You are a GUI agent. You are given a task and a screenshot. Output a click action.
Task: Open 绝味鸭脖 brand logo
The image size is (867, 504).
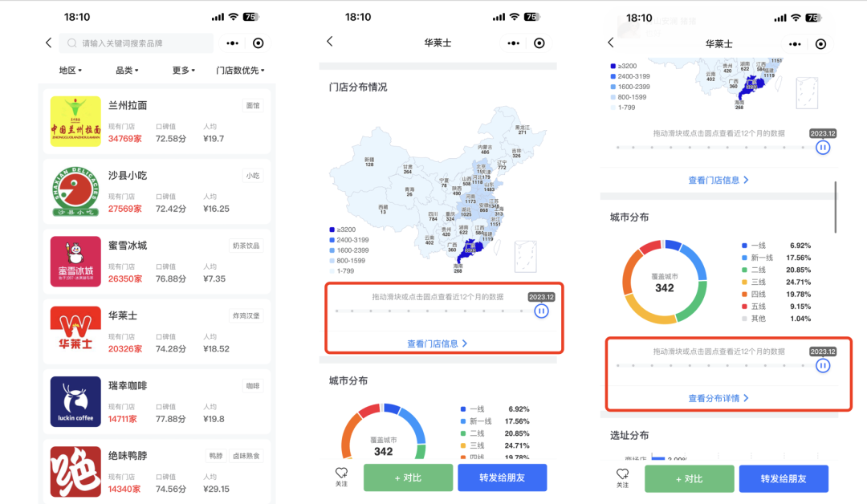(75, 471)
